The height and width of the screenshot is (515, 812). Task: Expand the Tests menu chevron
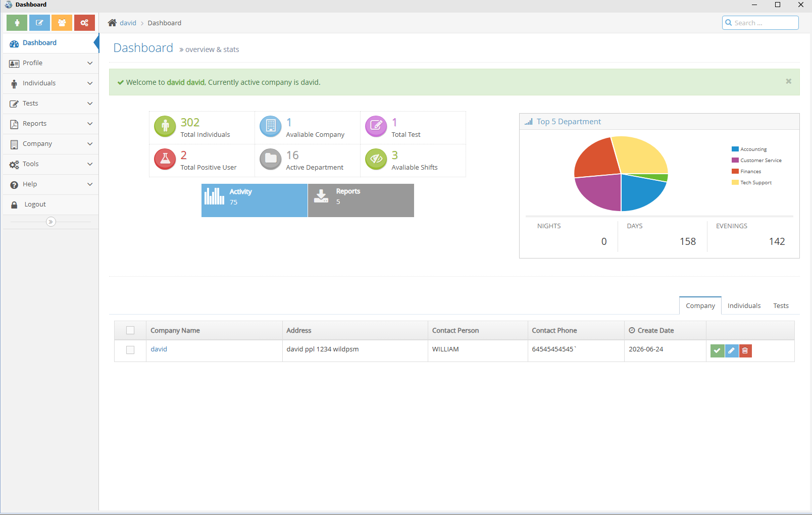click(x=90, y=104)
